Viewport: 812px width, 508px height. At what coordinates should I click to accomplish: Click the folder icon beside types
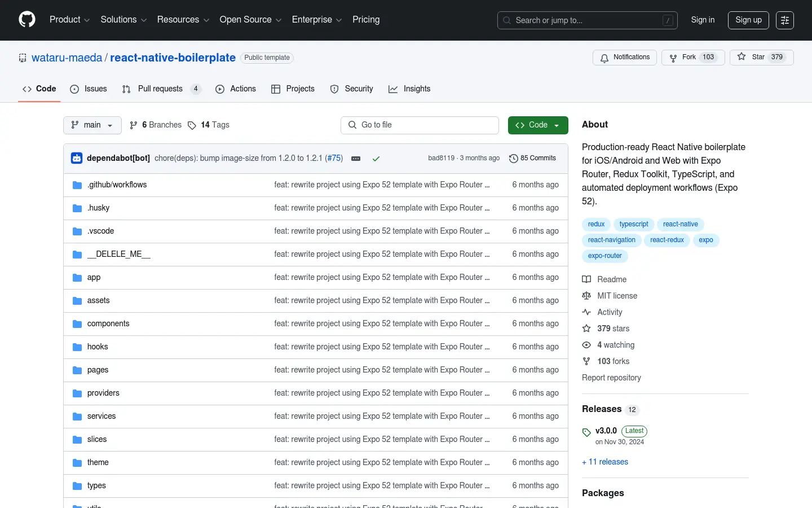pos(77,486)
